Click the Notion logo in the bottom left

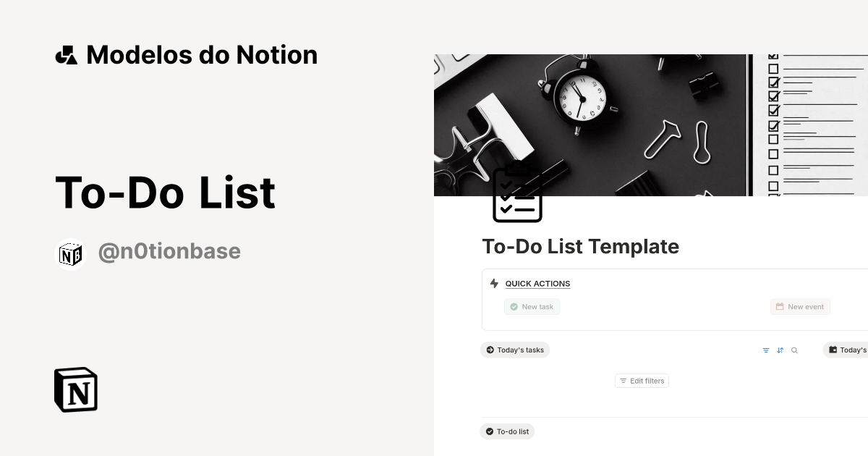75,389
